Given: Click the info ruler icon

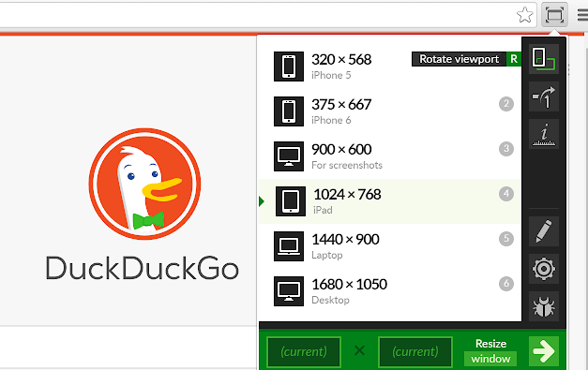Looking at the screenshot, I should [544, 134].
